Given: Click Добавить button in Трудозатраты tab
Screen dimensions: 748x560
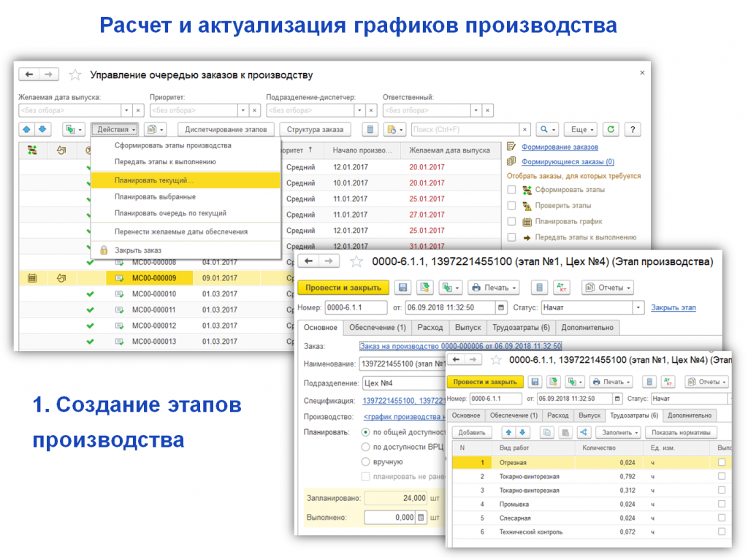Looking at the screenshot, I should pyautogui.click(x=472, y=433).
